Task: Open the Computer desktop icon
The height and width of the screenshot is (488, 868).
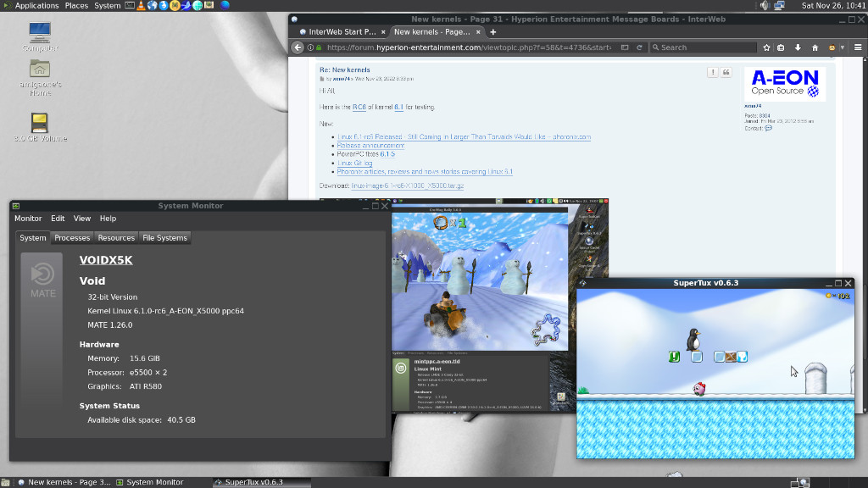Action: click(x=40, y=36)
